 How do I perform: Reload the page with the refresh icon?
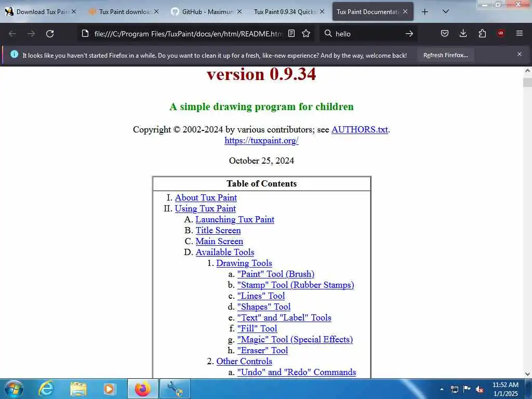pos(50,34)
